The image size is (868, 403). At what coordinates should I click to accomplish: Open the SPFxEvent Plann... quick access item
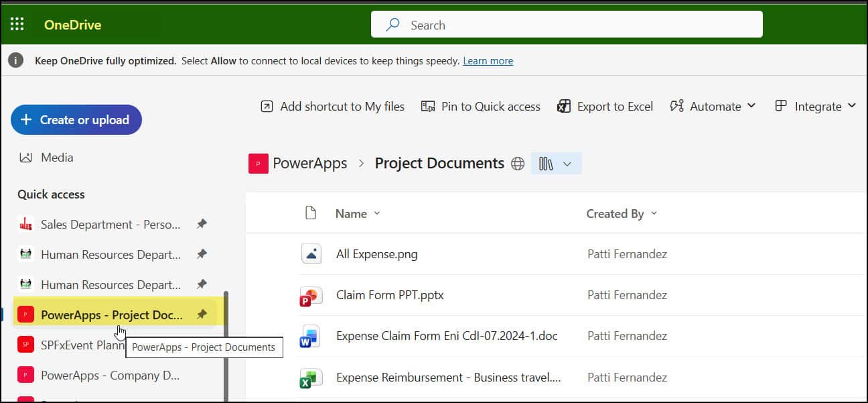tap(83, 345)
